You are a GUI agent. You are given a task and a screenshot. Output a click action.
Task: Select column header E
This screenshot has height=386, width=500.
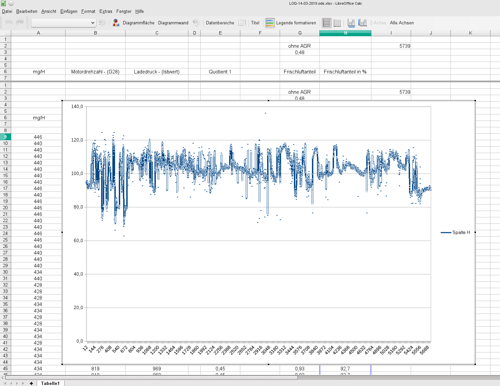coord(220,33)
